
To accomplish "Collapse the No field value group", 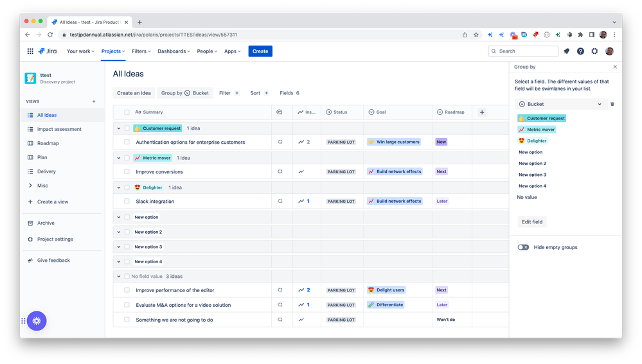I will (119, 277).
